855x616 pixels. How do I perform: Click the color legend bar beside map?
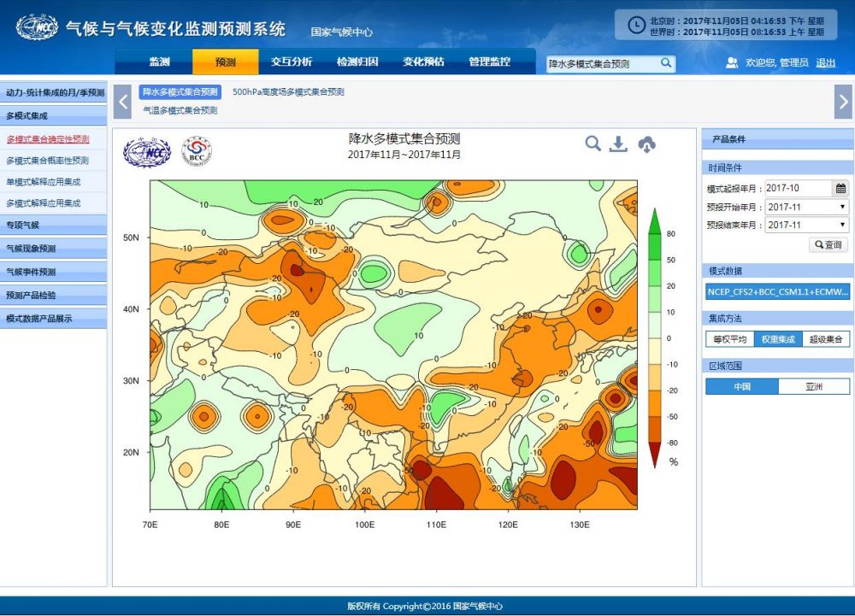[x=655, y=337]
